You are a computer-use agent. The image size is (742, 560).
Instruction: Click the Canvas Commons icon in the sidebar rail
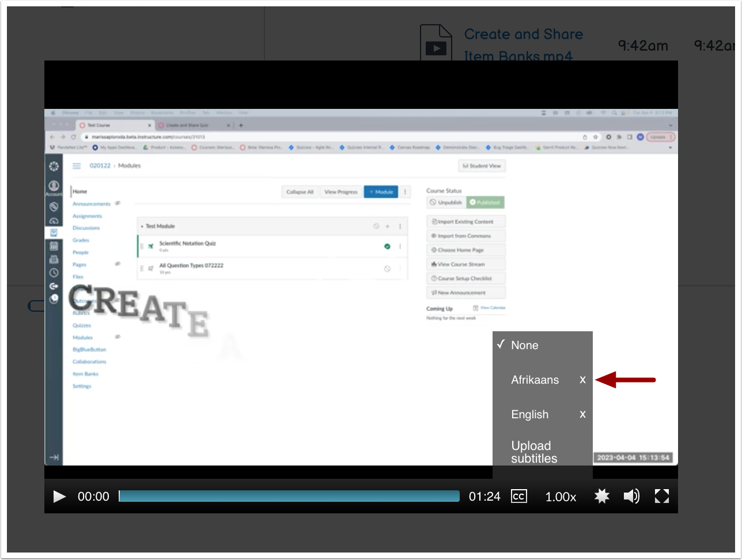point(54,285)
